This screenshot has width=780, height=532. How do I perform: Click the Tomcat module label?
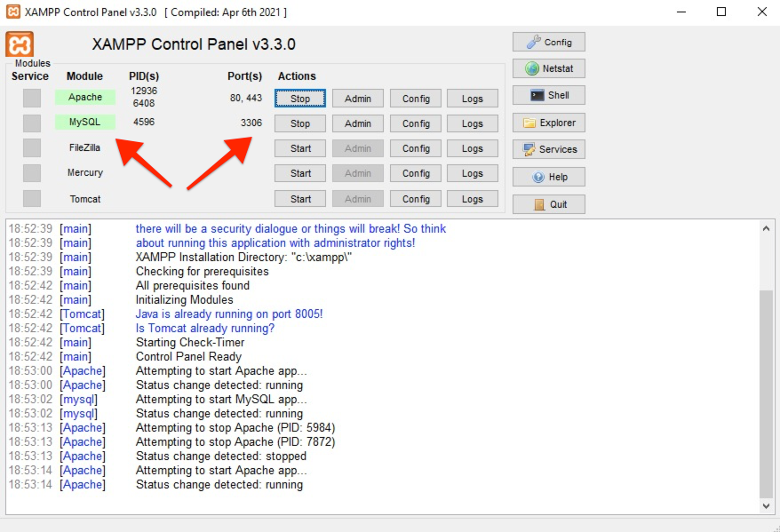click(x=85, y=199)
